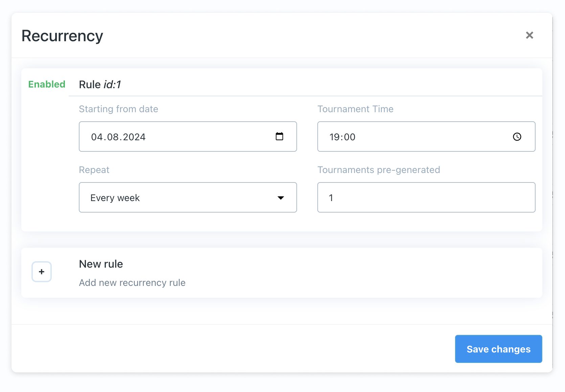This screenshot has width=565, height=392.
Task: Click the Tournaments pre-generated label
Action: tap(379, 170)
